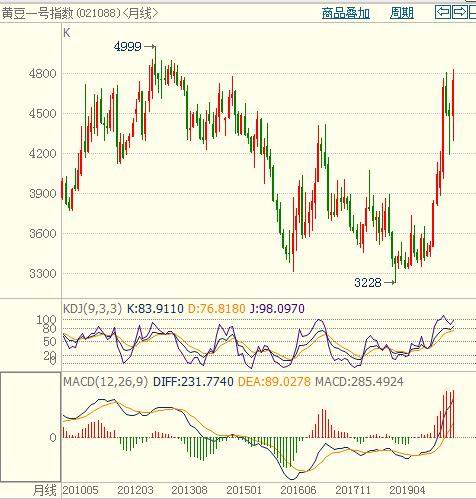This screenshot has width=476, height=499.
Task: Click the 201308 date label
Action: [189, 490]
